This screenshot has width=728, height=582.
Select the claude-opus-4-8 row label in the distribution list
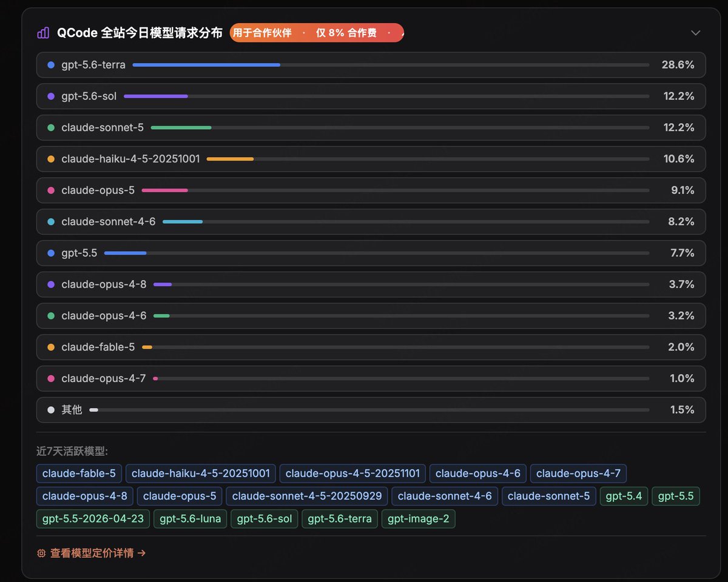coord(104,284)
